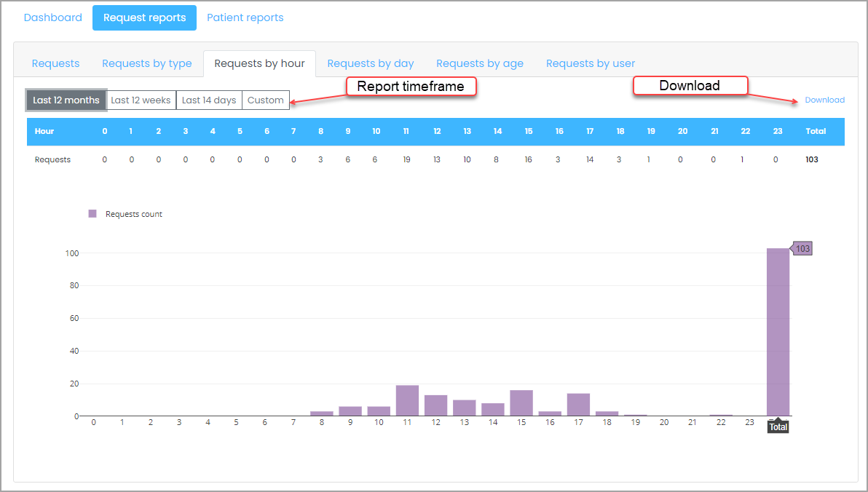This screenshot has height=492, width=868.
Task: Click the Total bar in chart
Action: 778,332
